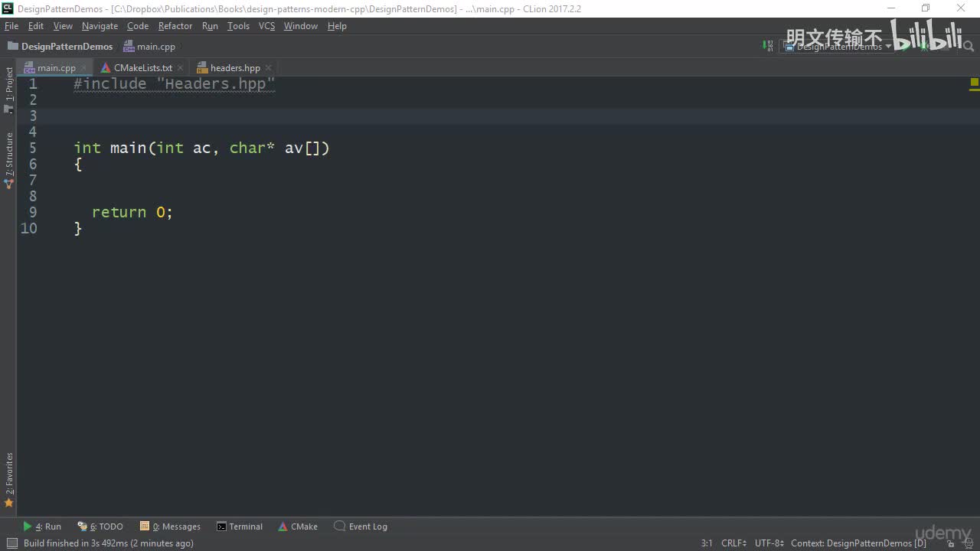Click the build finished status message
Viewport: 980px width, 551px height.
coord(108,543)
